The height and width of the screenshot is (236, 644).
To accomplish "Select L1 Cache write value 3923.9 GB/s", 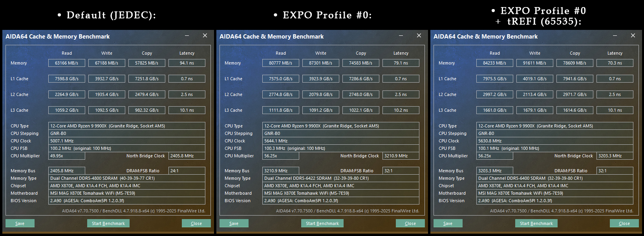I will click(321, 79).
